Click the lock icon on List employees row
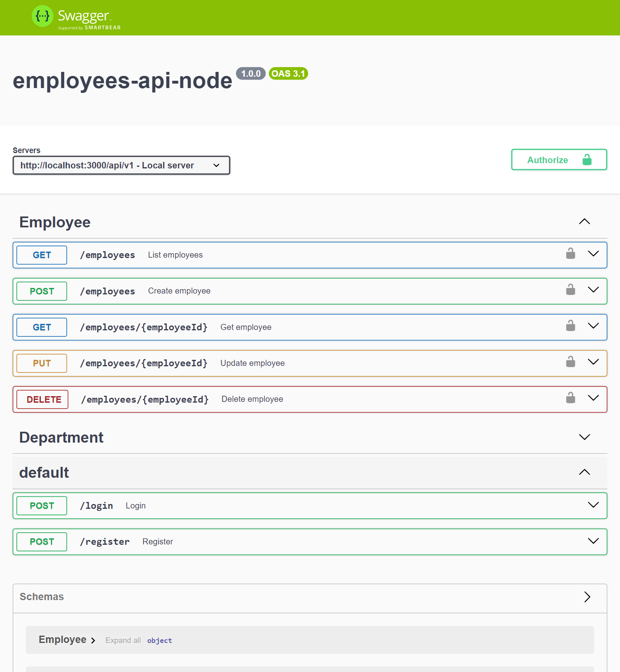The height and width of the screenshot is (672, 620). click(x=570, y=253)
